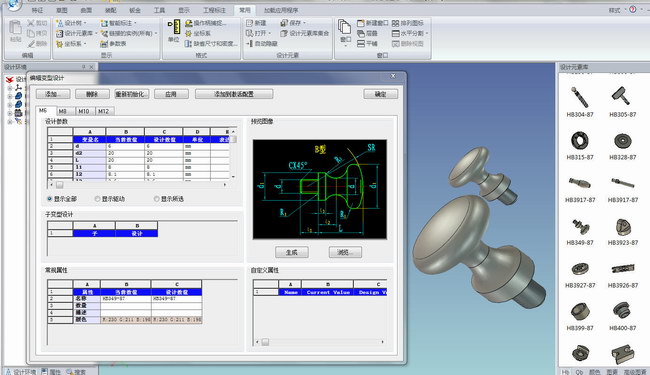Expand the 水平分割 dropdown arrow
Viewport: 650px width, 375px height.
[x=427, y=33]
